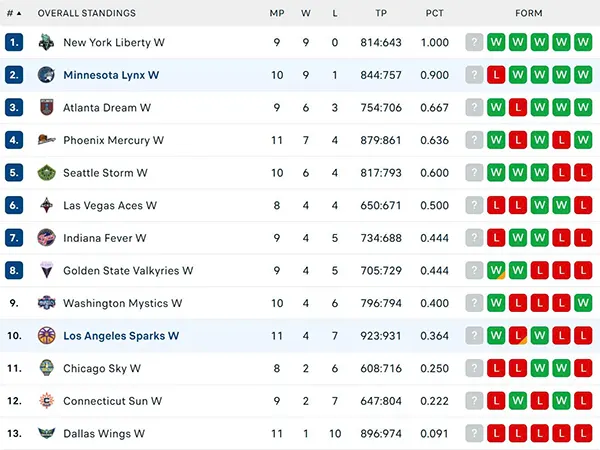This screenshot has width=600, height=450.
Task: Click the Golden State Valkyries logo
Action: (46, 270)
